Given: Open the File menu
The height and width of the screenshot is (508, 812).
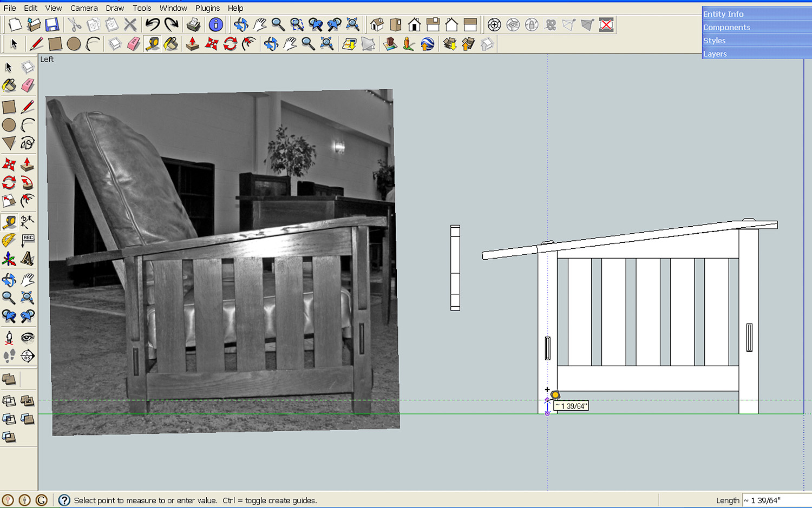Looking at the screenshot, I should click(x=10, y=8).
